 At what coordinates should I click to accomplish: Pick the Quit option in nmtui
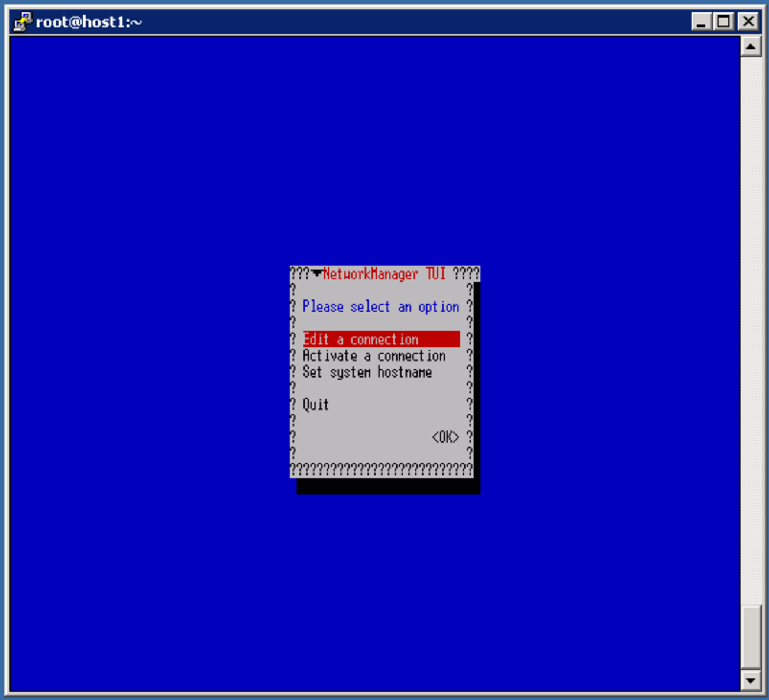(x=315, y=405)
